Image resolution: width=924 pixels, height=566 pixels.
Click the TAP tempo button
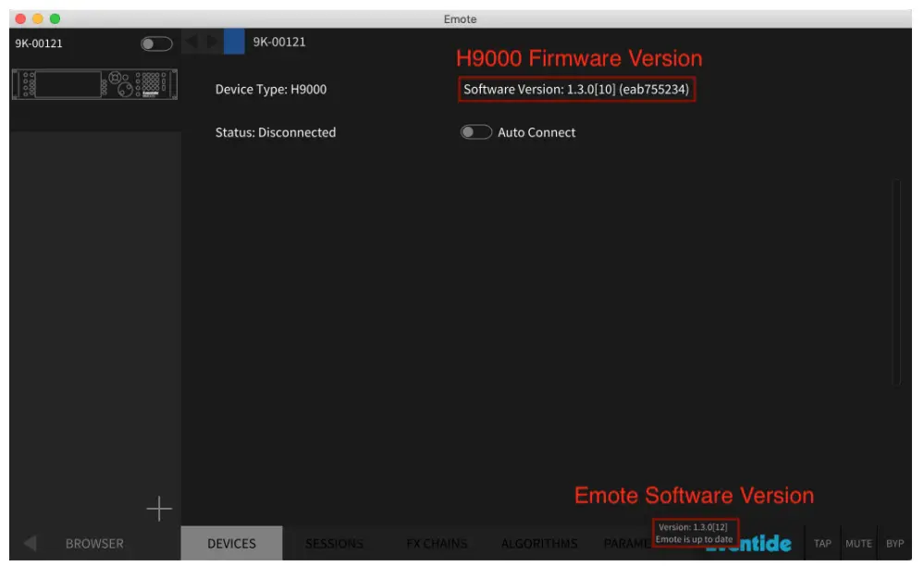point(822,543)
